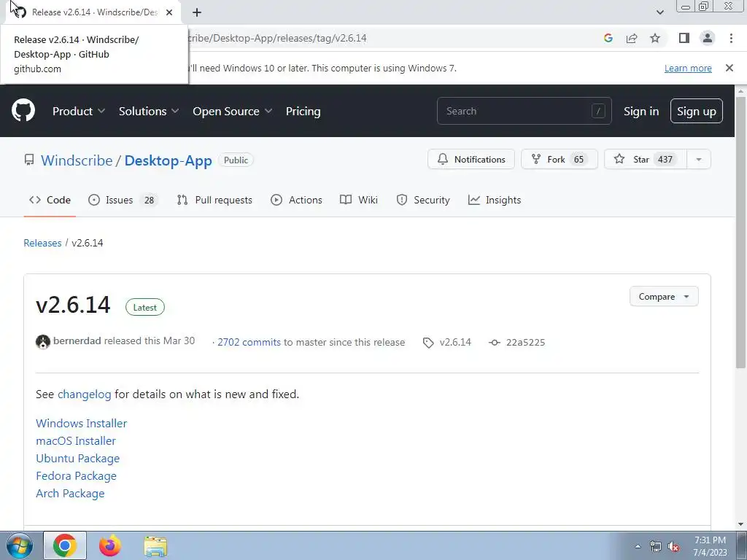Launch Firefox from the taskbar
Image resolution: width=747 pixels, height=560 pixels.
(110, 545)
